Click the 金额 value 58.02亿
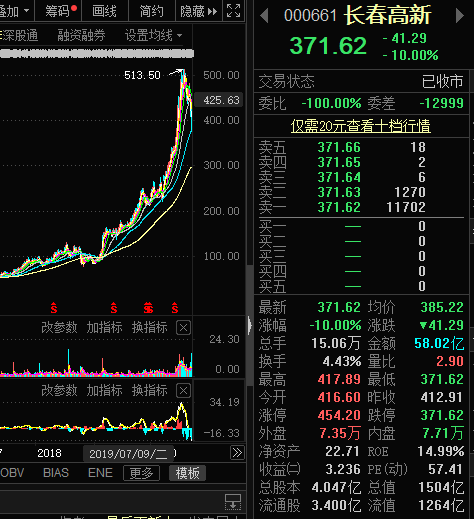The image size is (474, 519). click(x=439, y=343)
